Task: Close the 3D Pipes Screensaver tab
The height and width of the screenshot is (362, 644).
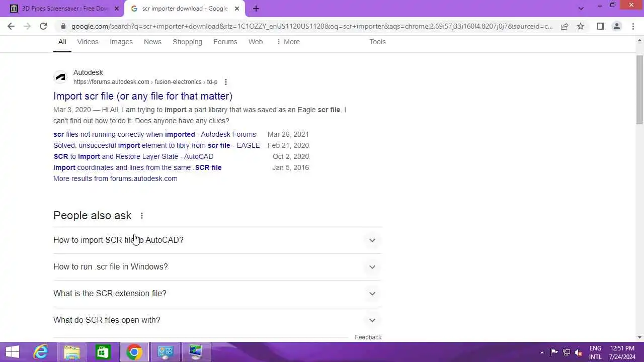Action: (117, 9)
